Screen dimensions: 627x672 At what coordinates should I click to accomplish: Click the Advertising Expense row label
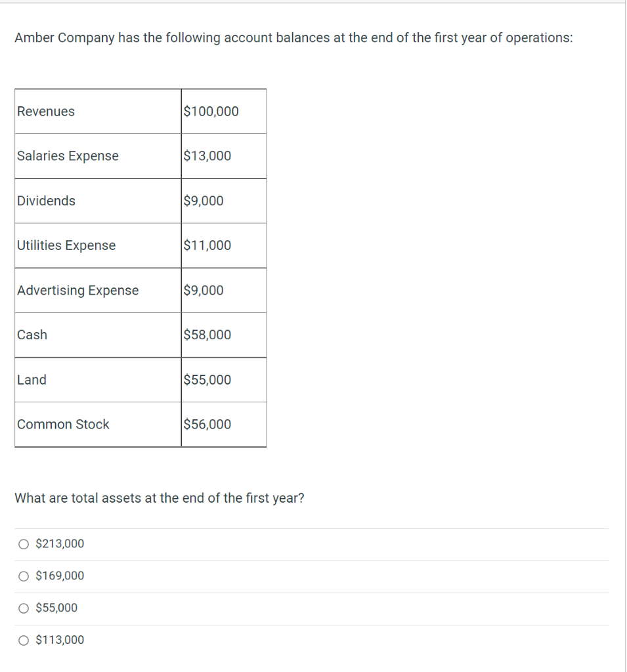[x=77, y=290]
